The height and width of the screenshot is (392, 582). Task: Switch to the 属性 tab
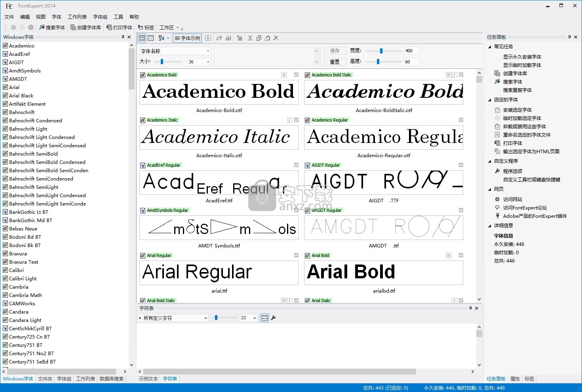515,379
